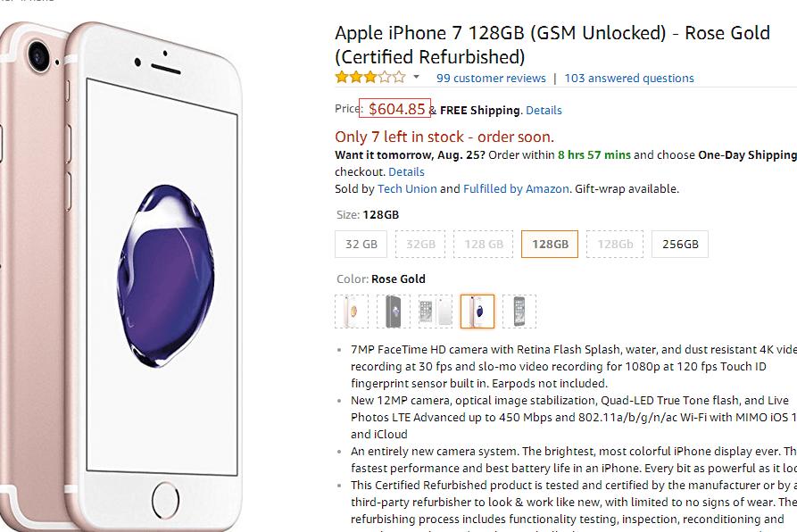Click Details link after the word checkout
Screen dimensions: 797x532
click(x=406, y=171)
